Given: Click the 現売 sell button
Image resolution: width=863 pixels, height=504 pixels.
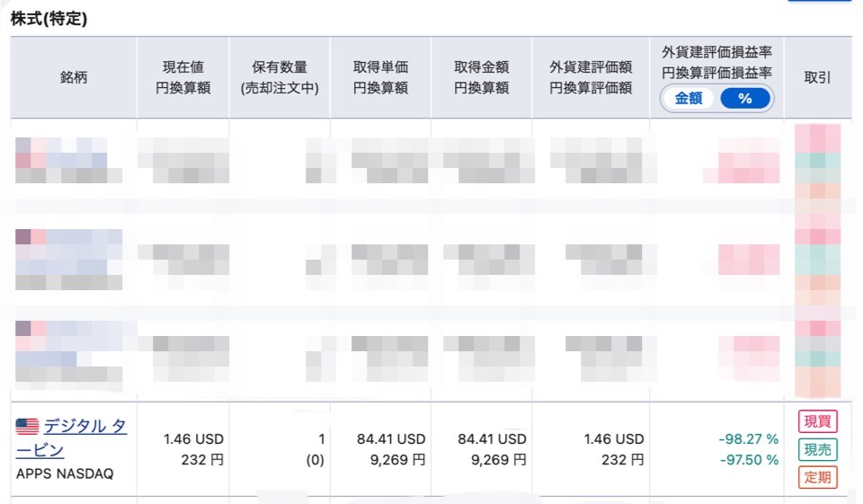Looking at the screenshot, I should coord(817,449).
